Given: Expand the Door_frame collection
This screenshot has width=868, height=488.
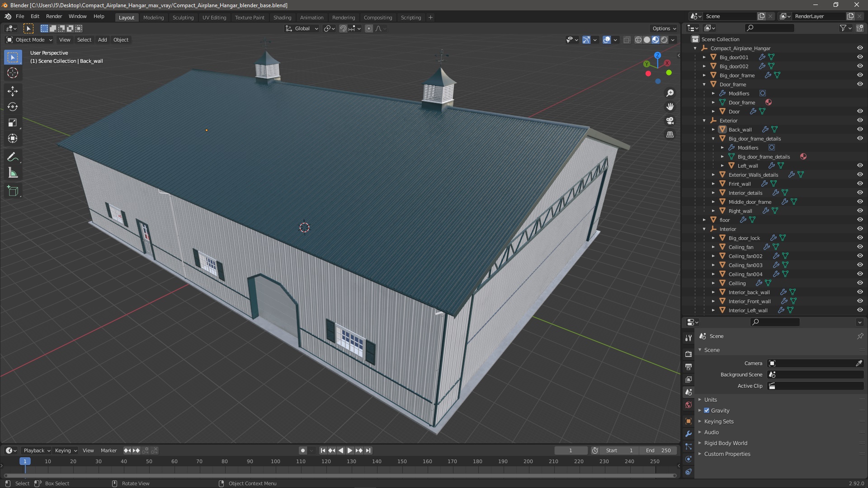Looking at the screenshot, I should [705, 84].
